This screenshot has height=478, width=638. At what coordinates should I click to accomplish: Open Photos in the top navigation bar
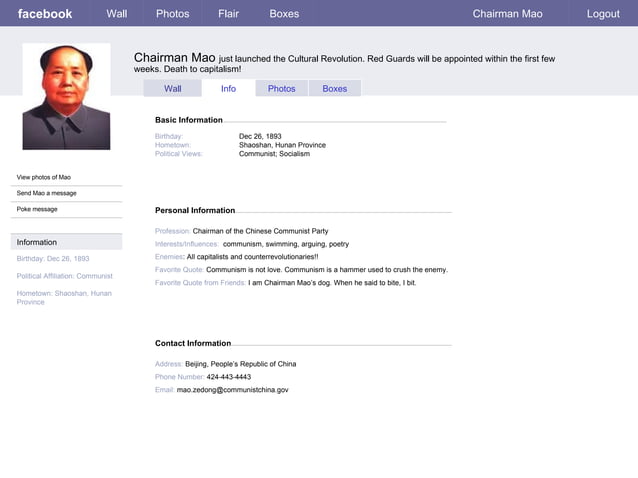173,14
